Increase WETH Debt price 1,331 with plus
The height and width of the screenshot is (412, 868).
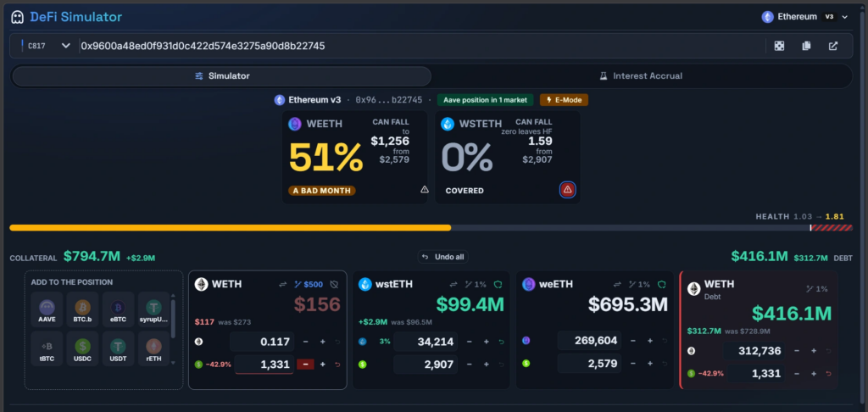click(814, 373)
